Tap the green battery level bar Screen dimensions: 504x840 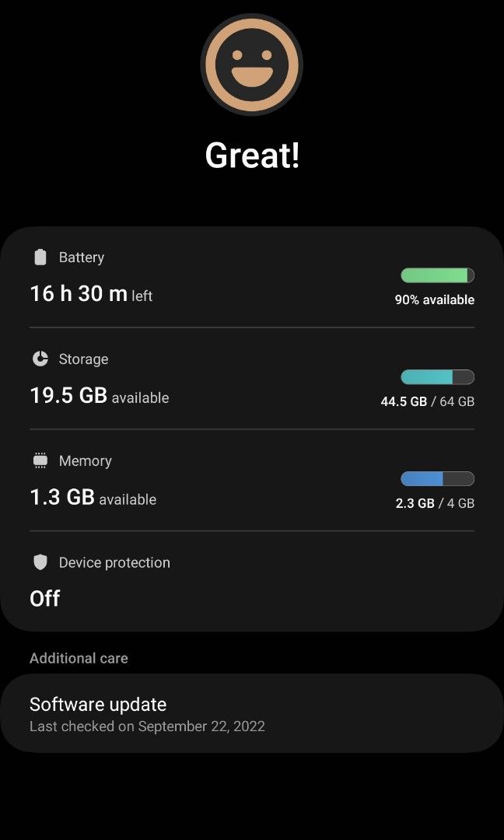coord(437,275)
